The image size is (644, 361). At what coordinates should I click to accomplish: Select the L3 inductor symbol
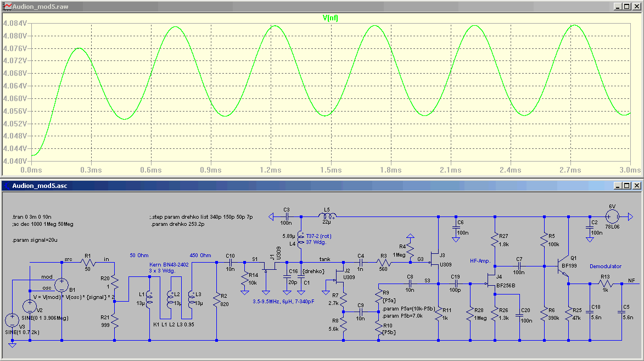(192, 299)
